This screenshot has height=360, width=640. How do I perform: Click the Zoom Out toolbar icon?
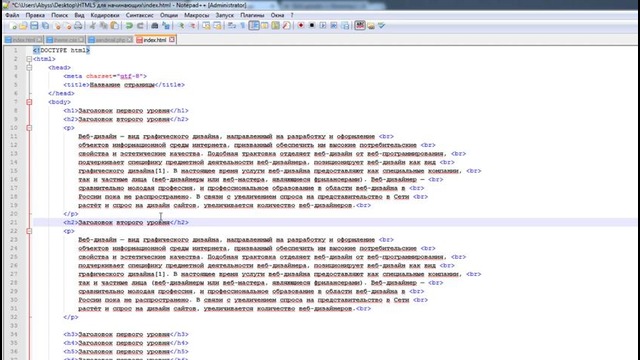(x=192, y=26)
